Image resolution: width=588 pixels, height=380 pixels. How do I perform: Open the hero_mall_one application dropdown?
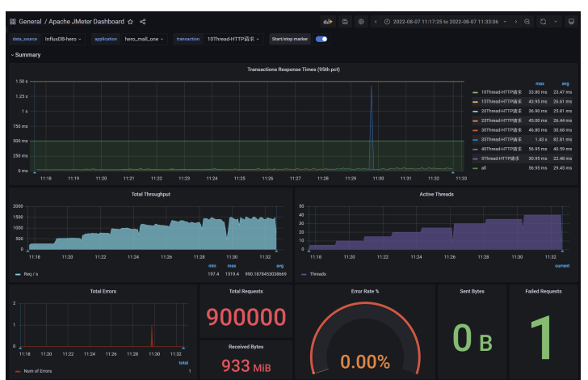[x=144, y=39]
